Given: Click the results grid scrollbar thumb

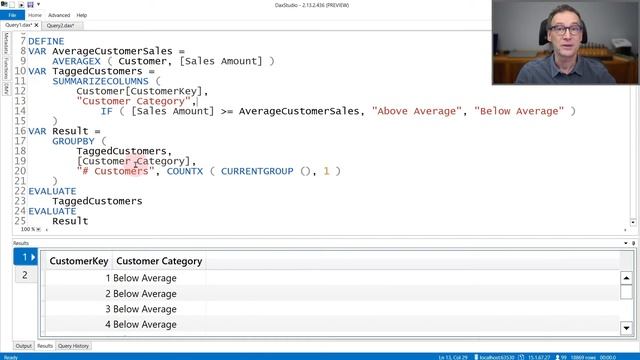Looking at the screenshot, I should click(626, 292).
